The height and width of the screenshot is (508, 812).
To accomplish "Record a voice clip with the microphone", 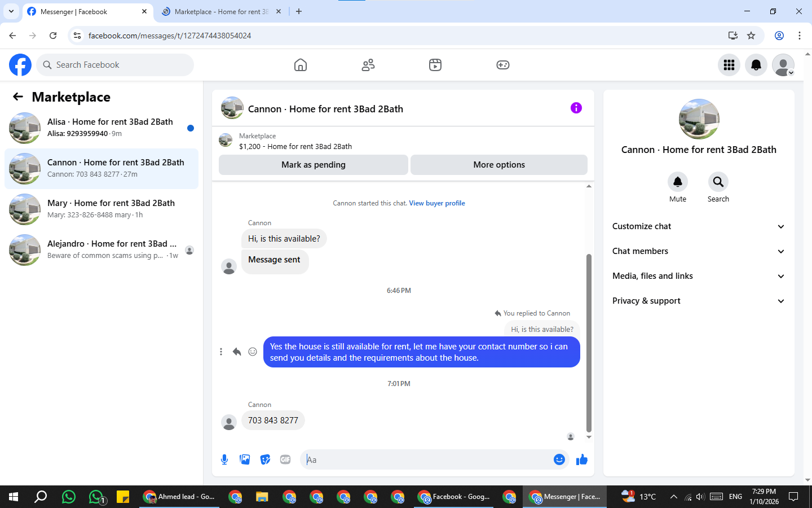I will click(224, 459).
